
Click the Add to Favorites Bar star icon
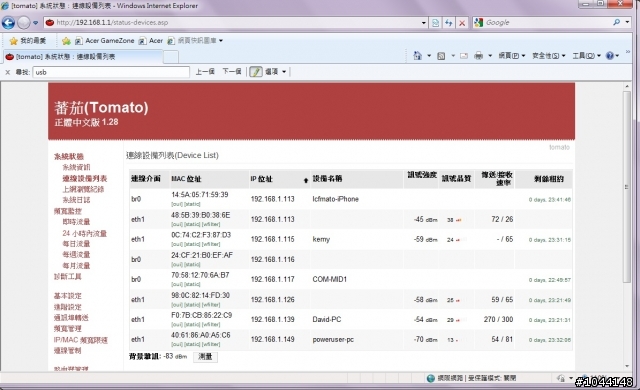66,41
